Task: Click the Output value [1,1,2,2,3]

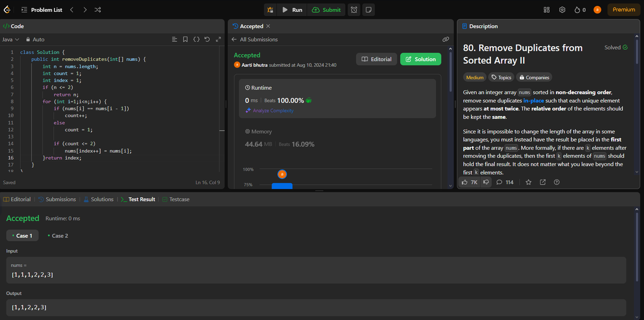Action: [x=29, y=308]
